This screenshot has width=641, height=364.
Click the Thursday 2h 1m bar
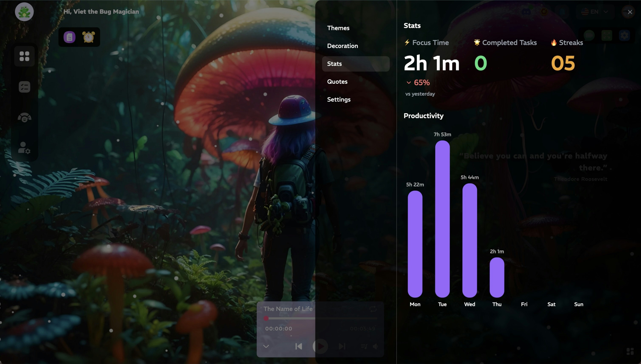(x=497, y=277)
